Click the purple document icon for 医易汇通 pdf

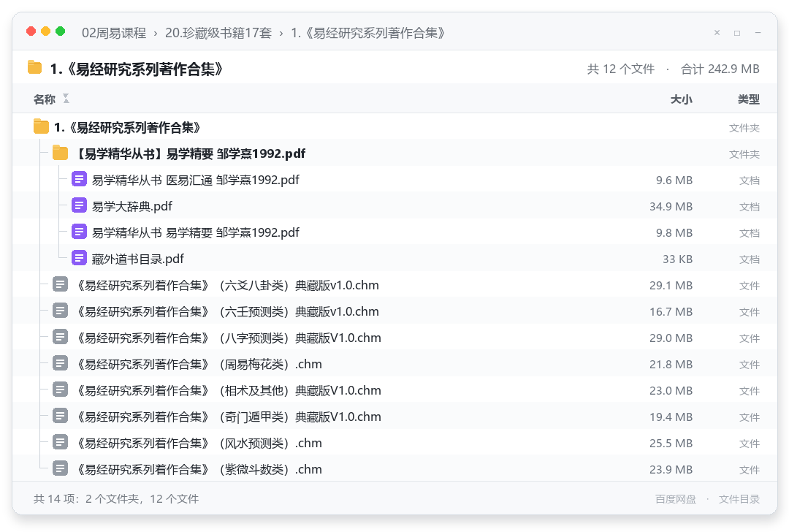(79, 179)
